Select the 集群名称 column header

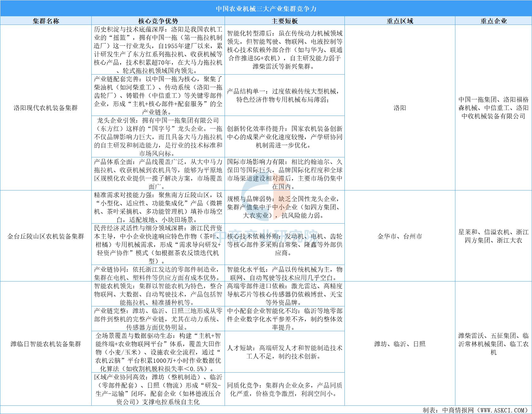[46, 21]
